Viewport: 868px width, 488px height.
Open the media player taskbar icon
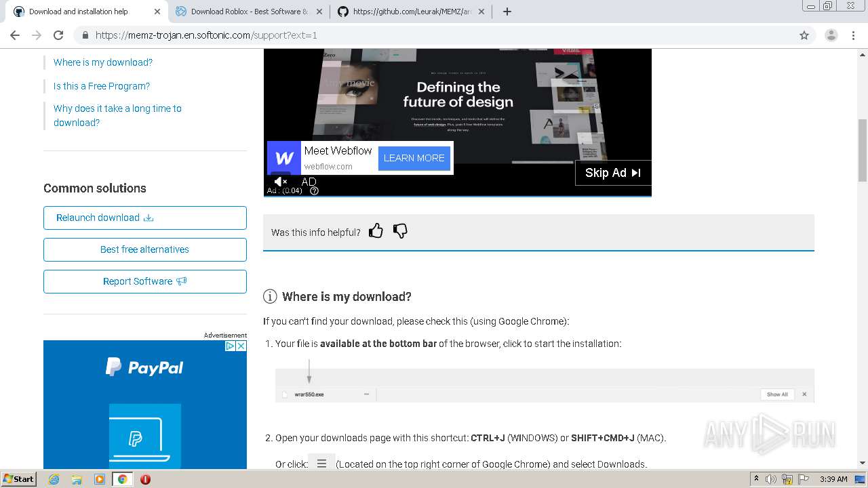tap(100, 479)
